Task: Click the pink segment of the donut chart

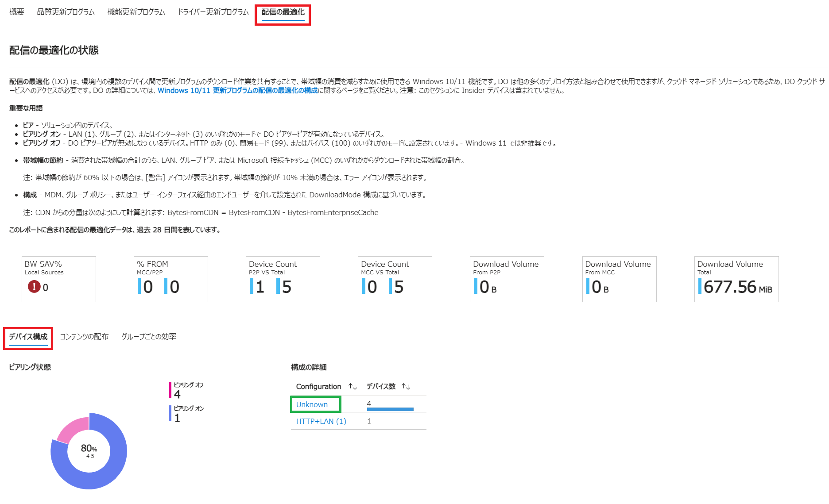Action: (74, 428)
